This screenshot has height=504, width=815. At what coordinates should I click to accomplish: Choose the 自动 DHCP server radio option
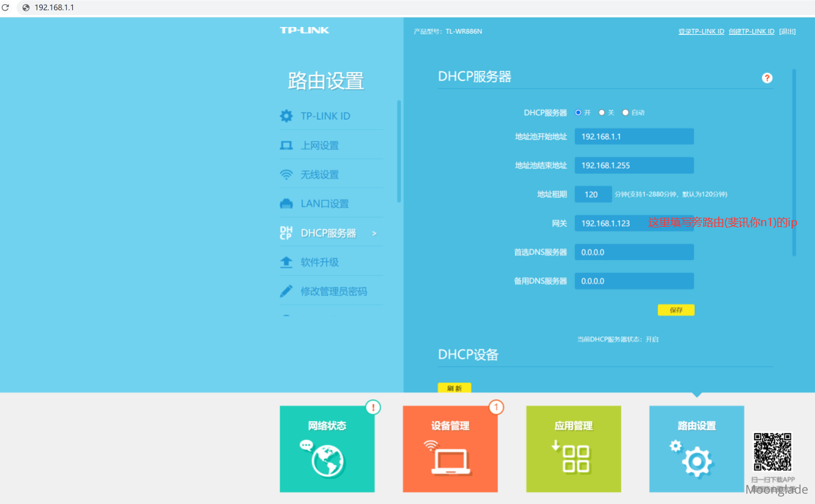tap(626, 112)
